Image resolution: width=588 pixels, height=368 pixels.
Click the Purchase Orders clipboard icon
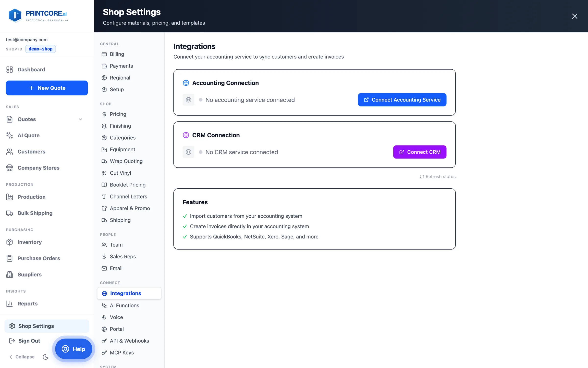coord(10,258)
